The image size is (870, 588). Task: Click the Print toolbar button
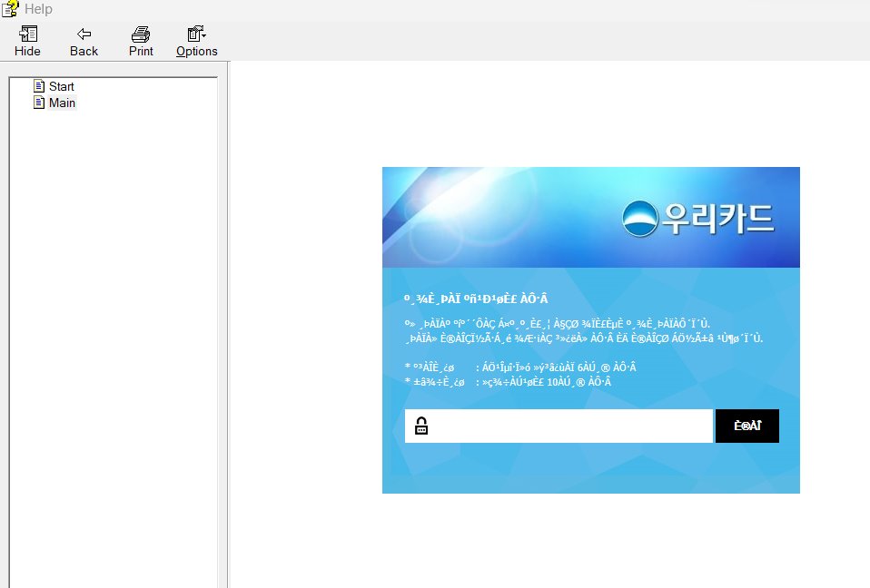tap(141, 42)
